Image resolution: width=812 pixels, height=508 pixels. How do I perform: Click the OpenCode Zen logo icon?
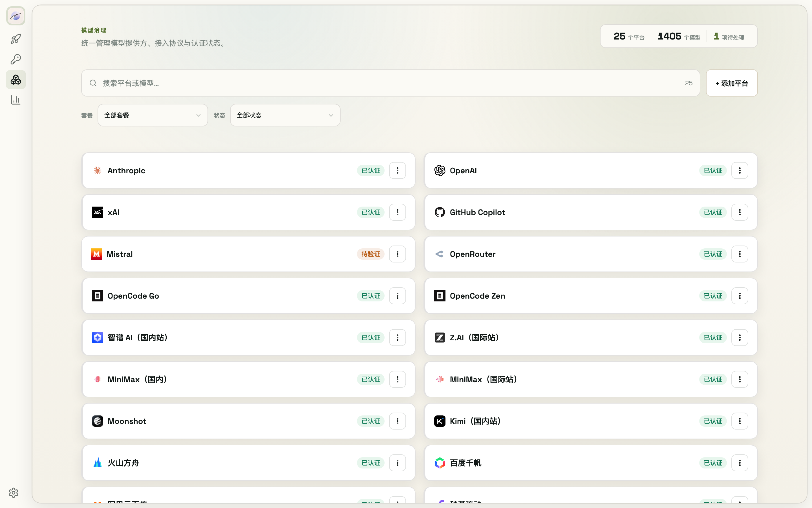tap(440, 296)
